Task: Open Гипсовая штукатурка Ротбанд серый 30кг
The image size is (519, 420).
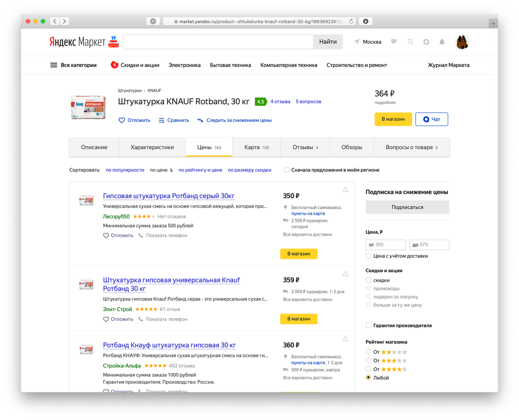Action: (169, 196)
